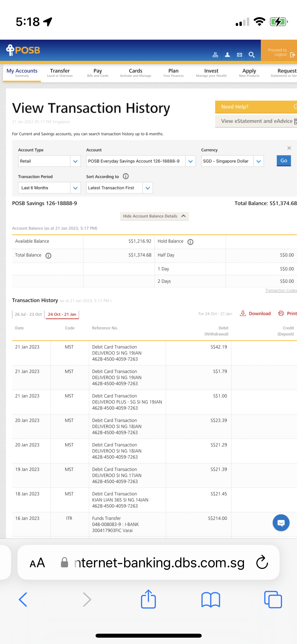Click the 19 Jan 2023 date cell
The height and width of the screenshot is (644, 297).
[x=27, y=469]
